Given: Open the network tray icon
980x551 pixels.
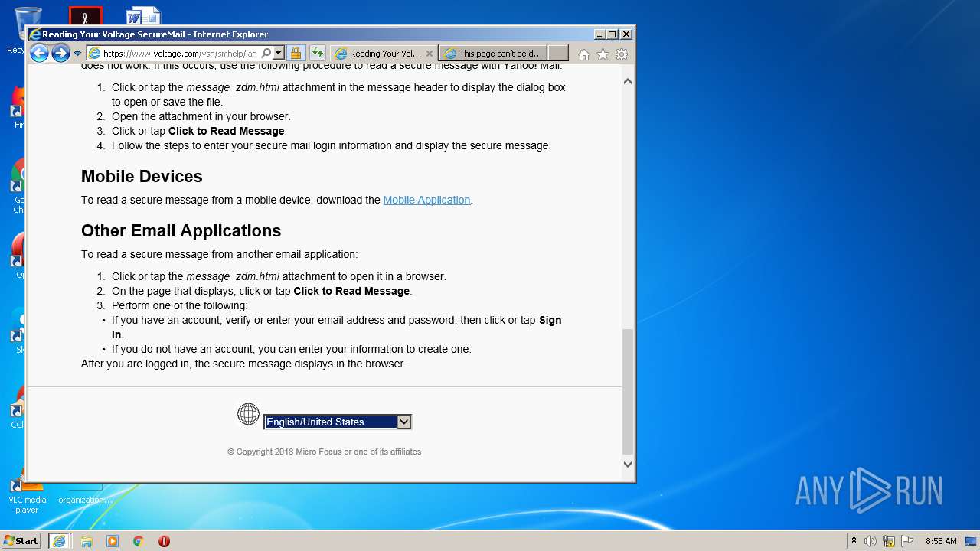Looking at the screenshot, I should coord(889,541).
